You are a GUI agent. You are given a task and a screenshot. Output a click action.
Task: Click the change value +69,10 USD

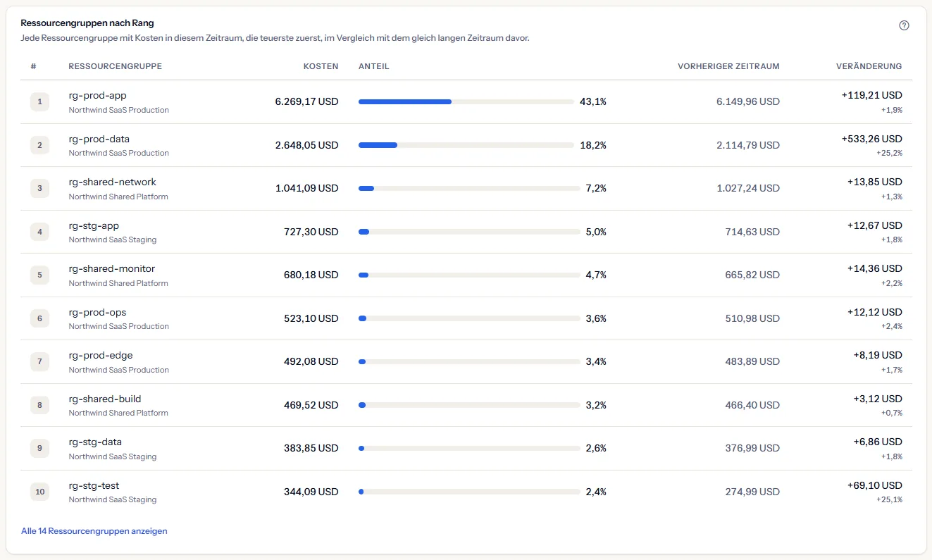pyautogui.click(x=874, y=485)
